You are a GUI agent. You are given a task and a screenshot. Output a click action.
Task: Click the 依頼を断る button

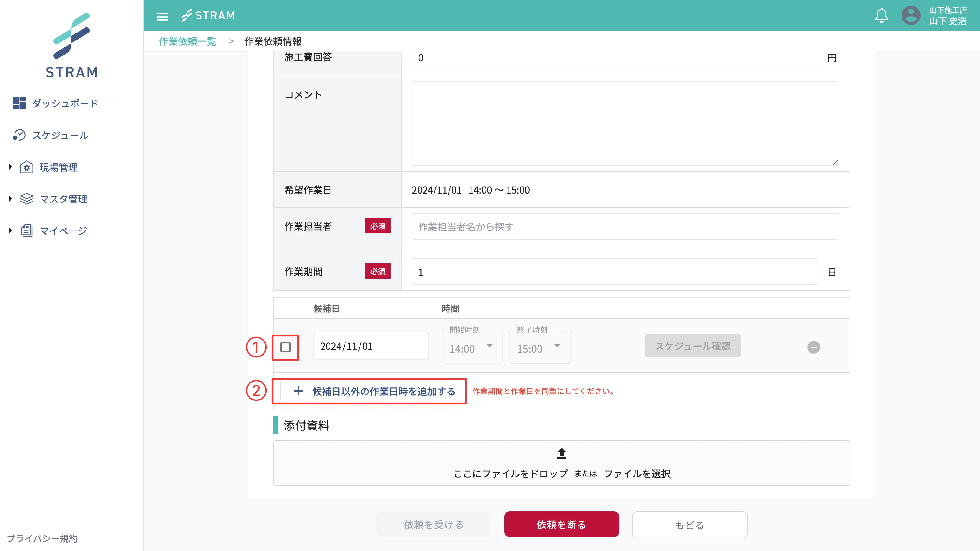(x=561, y=525)
